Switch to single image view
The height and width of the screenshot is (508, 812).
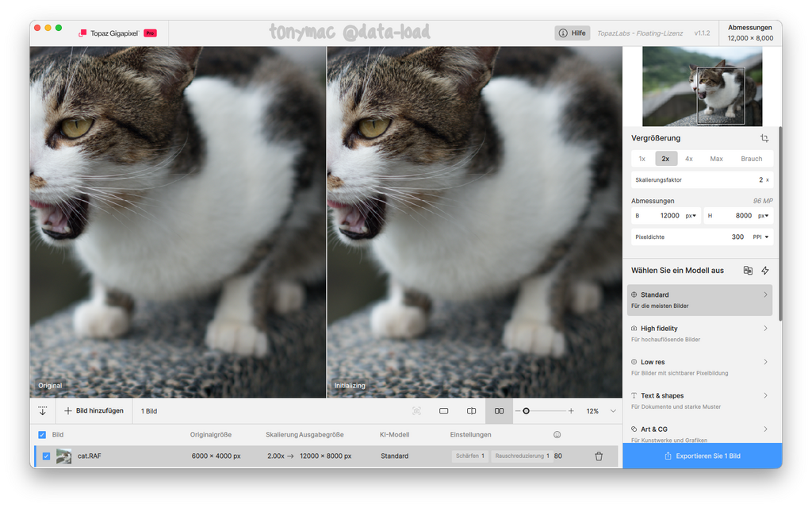pyautogui.click(x=443, y=411)
